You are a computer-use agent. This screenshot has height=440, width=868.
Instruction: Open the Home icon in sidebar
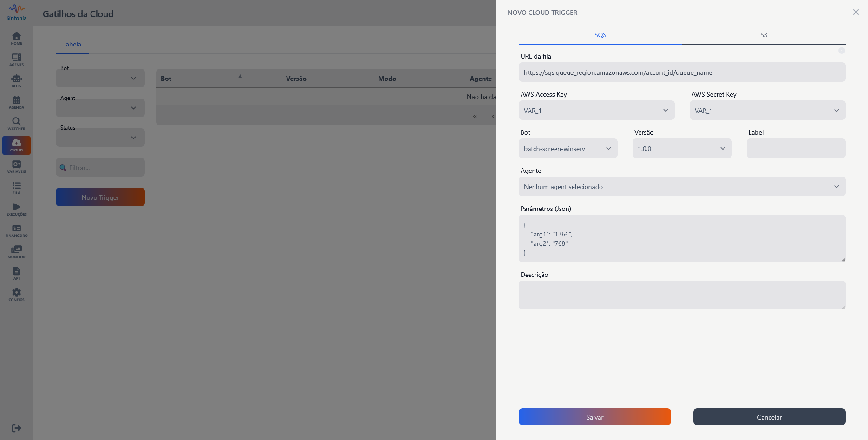point(16,38)
